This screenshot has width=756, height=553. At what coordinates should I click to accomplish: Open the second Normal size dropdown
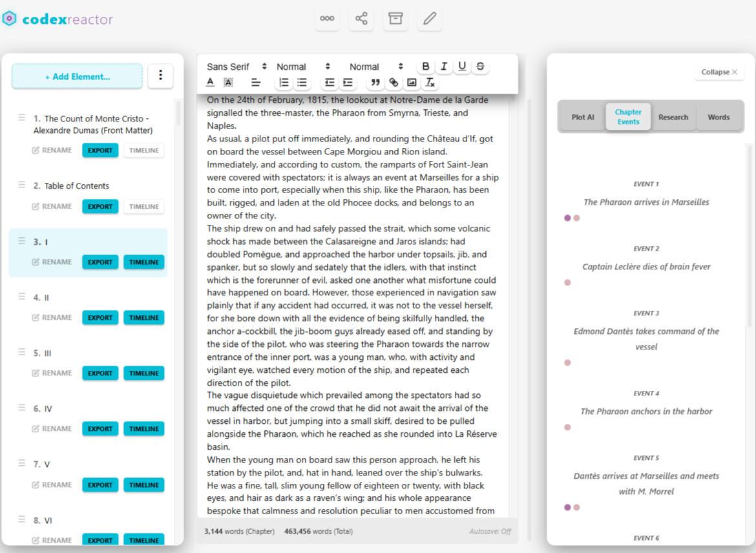376,67
